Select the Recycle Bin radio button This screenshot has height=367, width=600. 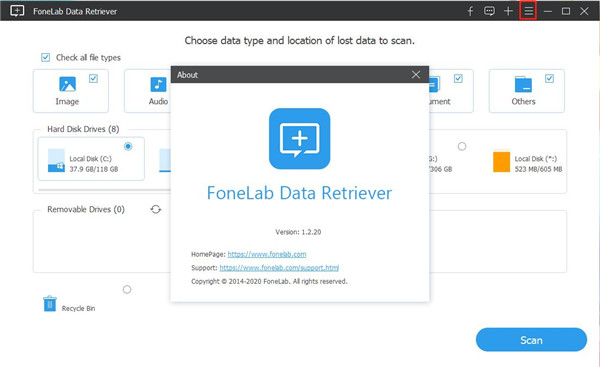click(x=127, y=289)
